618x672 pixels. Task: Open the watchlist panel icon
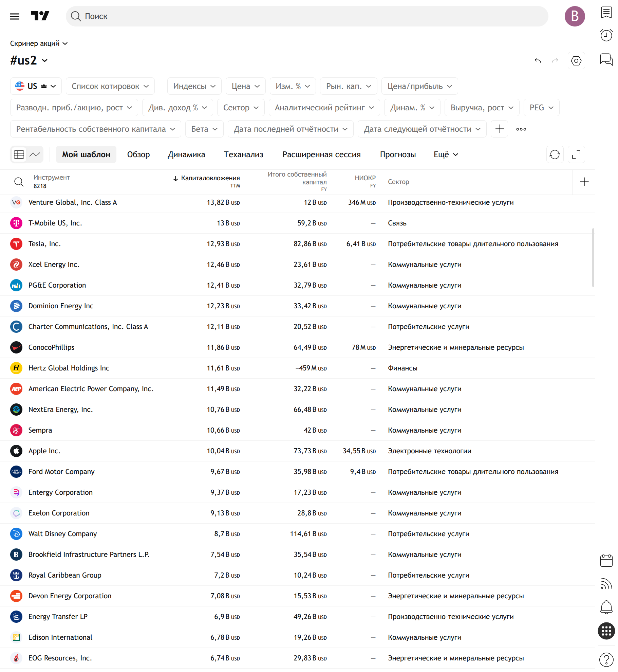pyautogui.click(x=606, y=13)
